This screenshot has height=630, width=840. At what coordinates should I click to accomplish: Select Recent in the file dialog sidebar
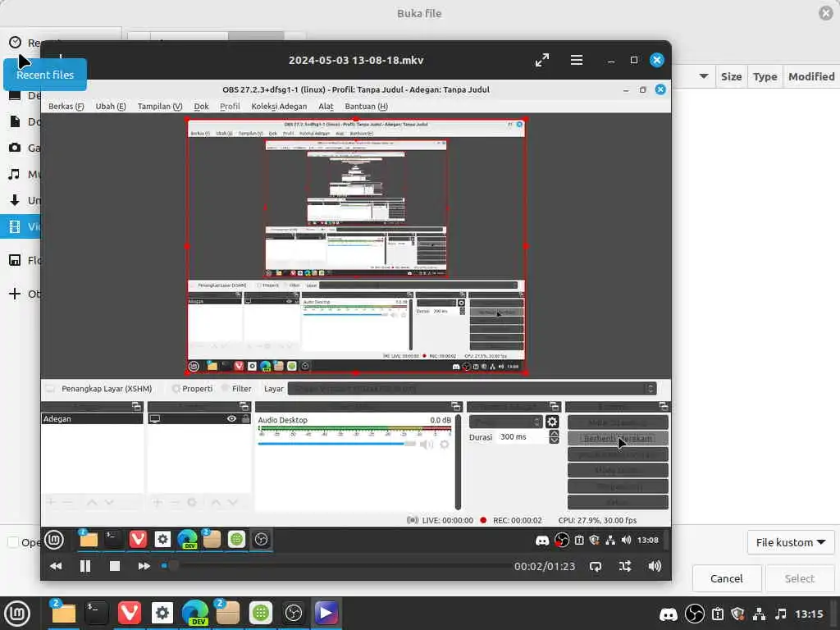pyautogui.click(x=24, y=43)
